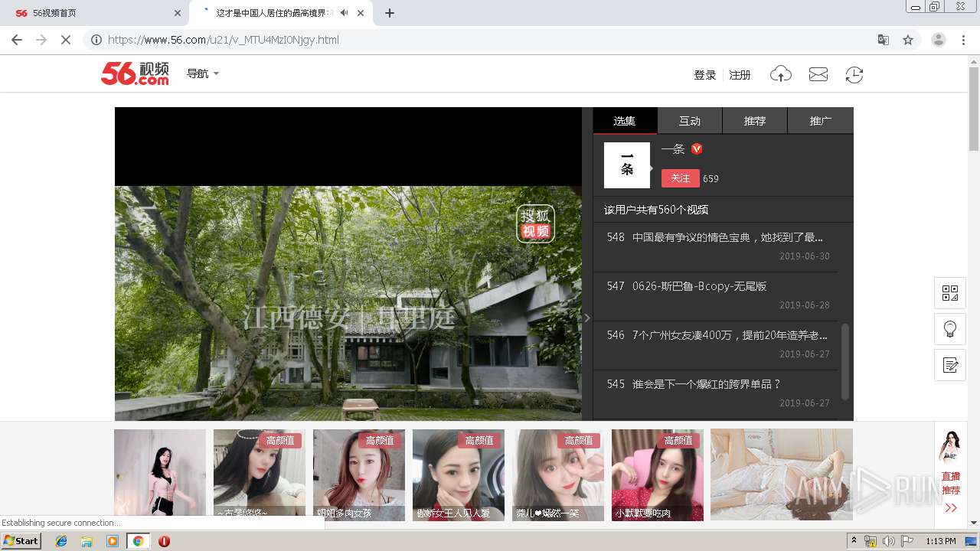Screen dimensions: 980x551
Task: Switch to the 推荐 tab
Action: tap(755, 121)
